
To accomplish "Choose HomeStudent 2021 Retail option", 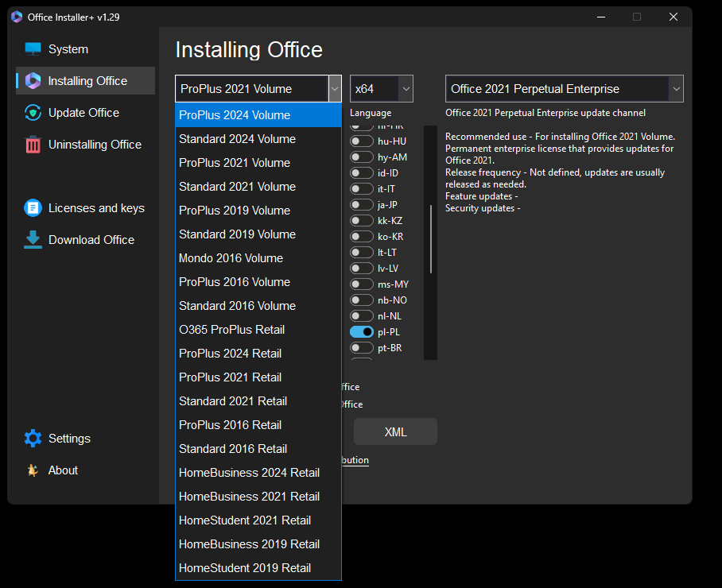I will pyautogui.click(x=258, y=520).
